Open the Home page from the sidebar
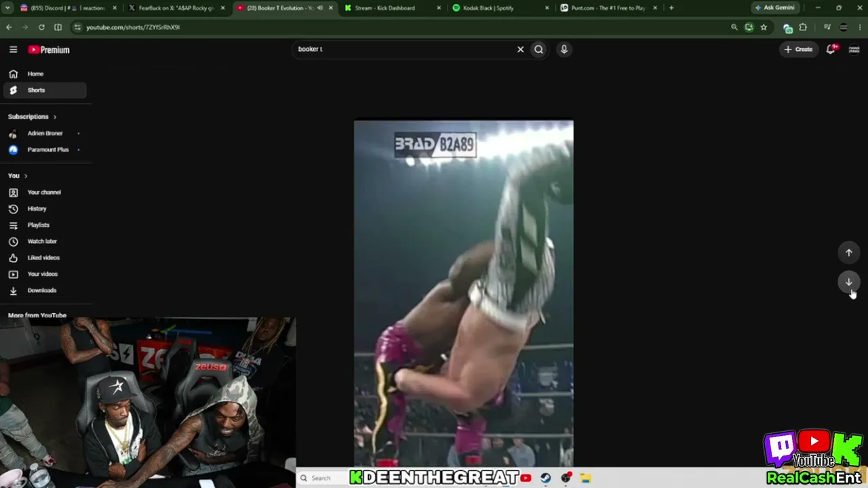The width and height of the screenshot is (868, 488). click(45, 74)
